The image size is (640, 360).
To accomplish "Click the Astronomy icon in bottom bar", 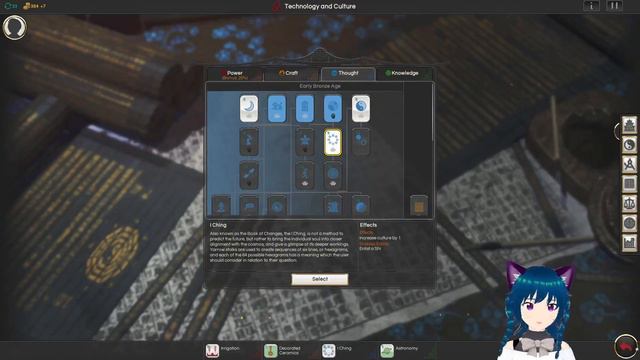I will point(387,351).
